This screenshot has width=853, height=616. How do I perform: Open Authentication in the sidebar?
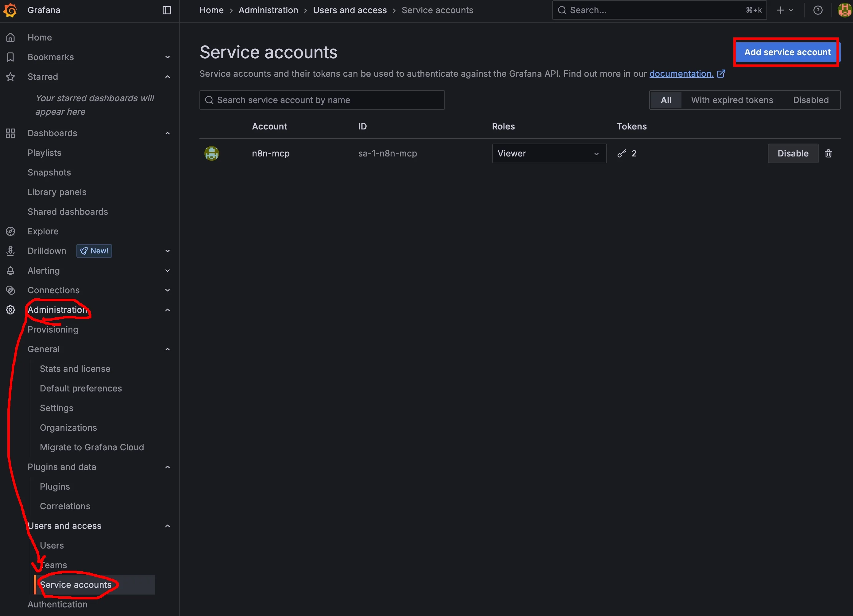coord(58,604)
